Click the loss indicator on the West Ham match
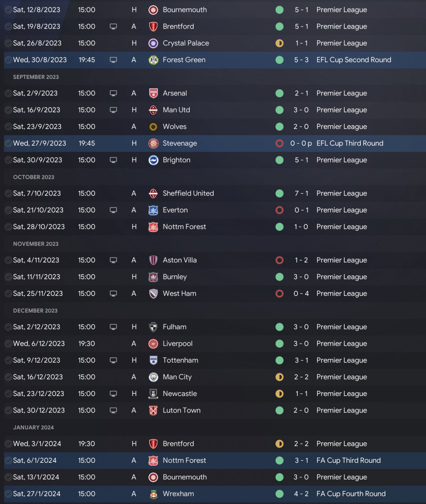The width and height of the screenshot is (426, 504). coord(280,294)
